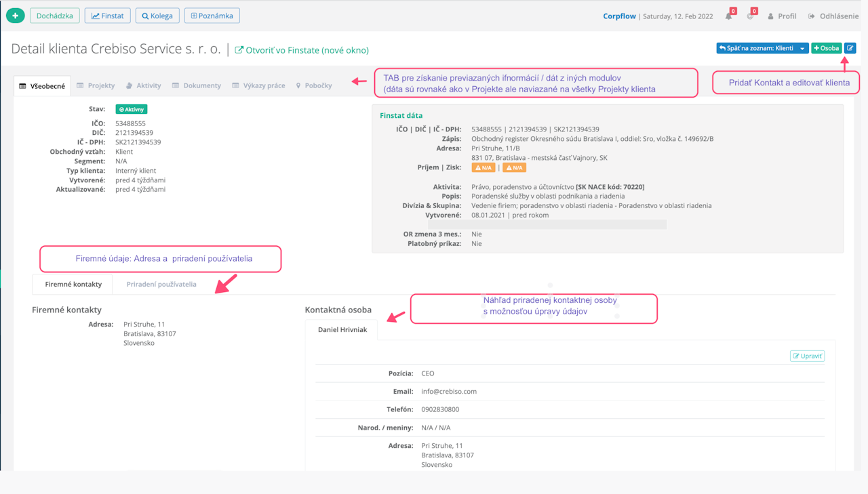Screen dimensions: 868x494
Task: Open the Finstat chart button
Action: coord(107,16)
